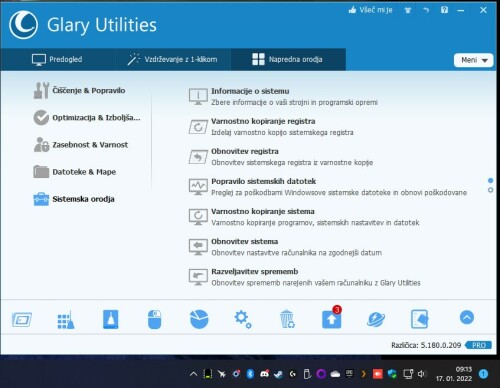Viewport: 500px width, 388px height.
Task: Click the Različica: 5.180.0.209 version text
Action: coord(426,345)
